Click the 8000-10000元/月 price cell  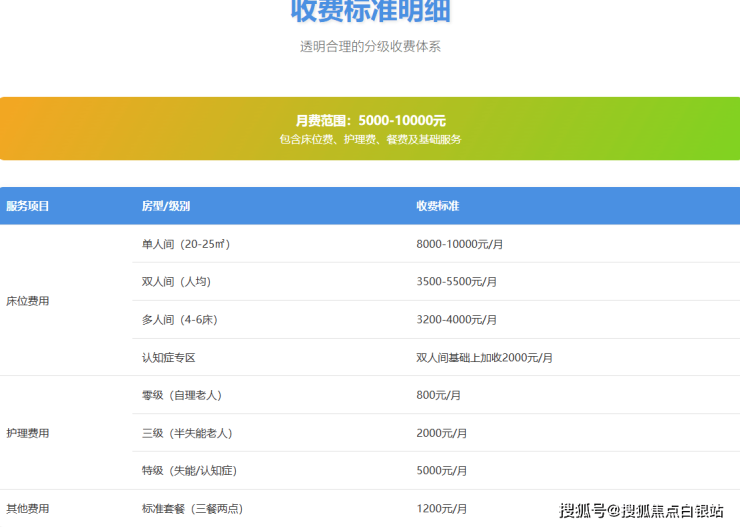pyautogui.click(x=459, y=244)
